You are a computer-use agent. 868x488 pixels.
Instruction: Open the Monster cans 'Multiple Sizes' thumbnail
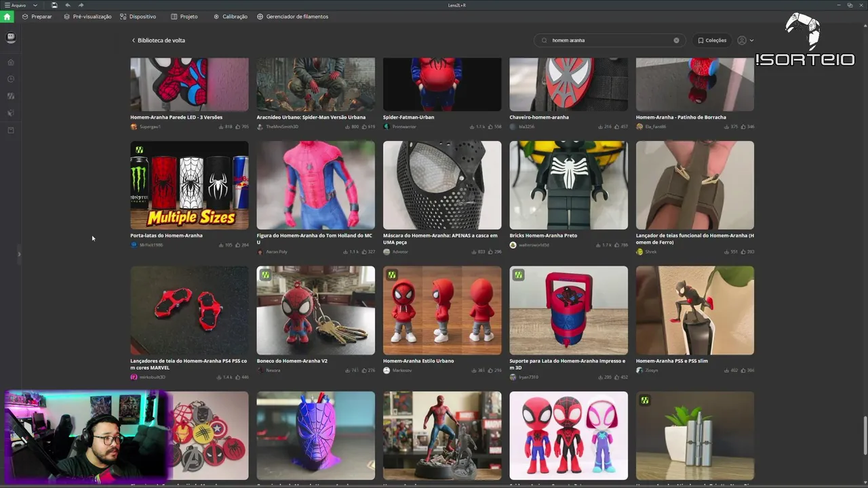189,185
